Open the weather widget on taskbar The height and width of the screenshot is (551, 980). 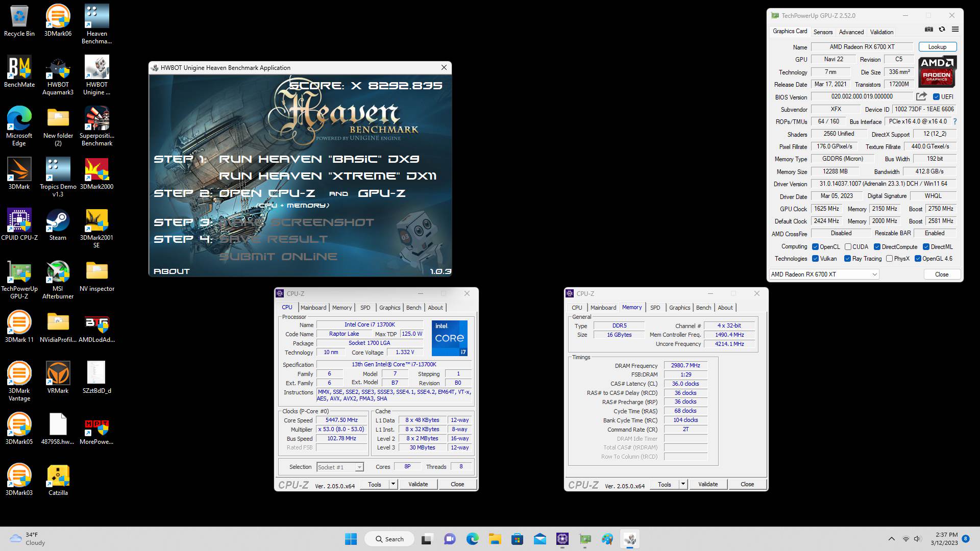[28, 539]
